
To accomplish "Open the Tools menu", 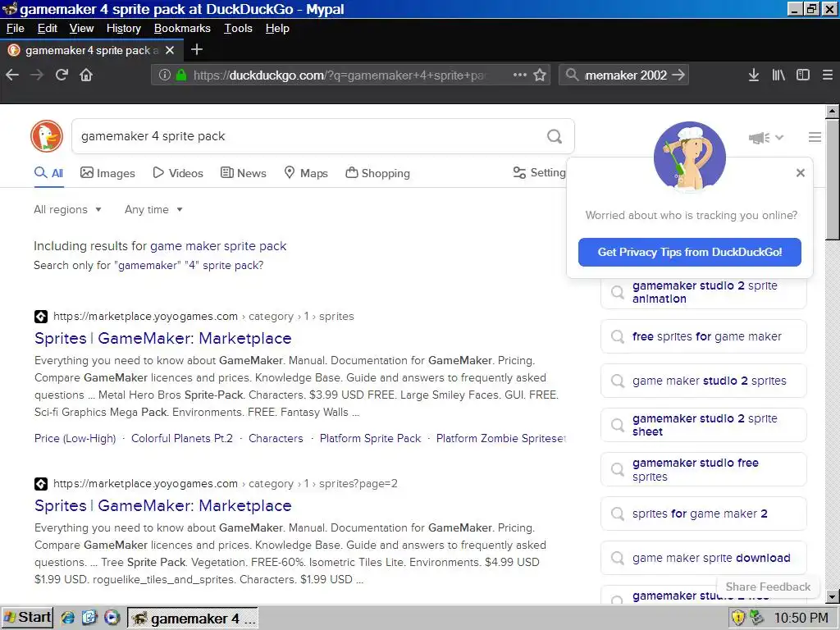I will point(238,29).
